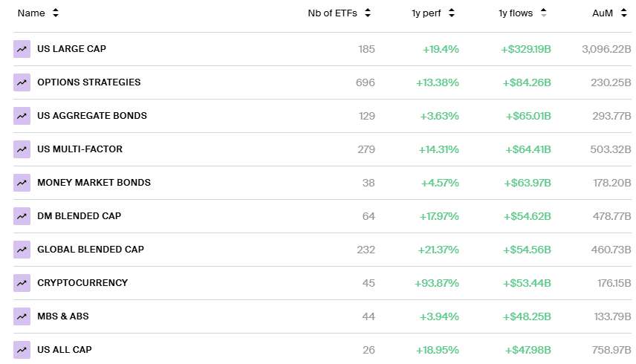Click the trend icon beside US MULTI-FACTOR
This screenshot has height=364, width=636.
22,149
